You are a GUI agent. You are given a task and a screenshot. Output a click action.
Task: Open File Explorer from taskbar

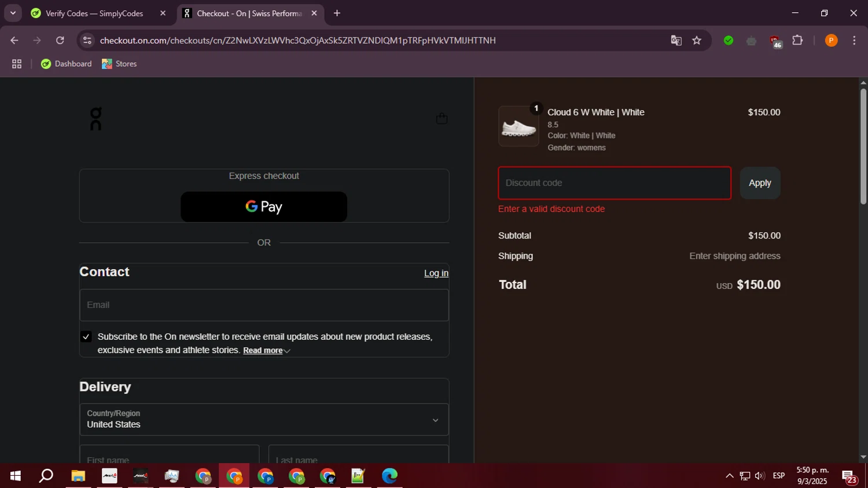pyautogui.click(x=78, y=476)
